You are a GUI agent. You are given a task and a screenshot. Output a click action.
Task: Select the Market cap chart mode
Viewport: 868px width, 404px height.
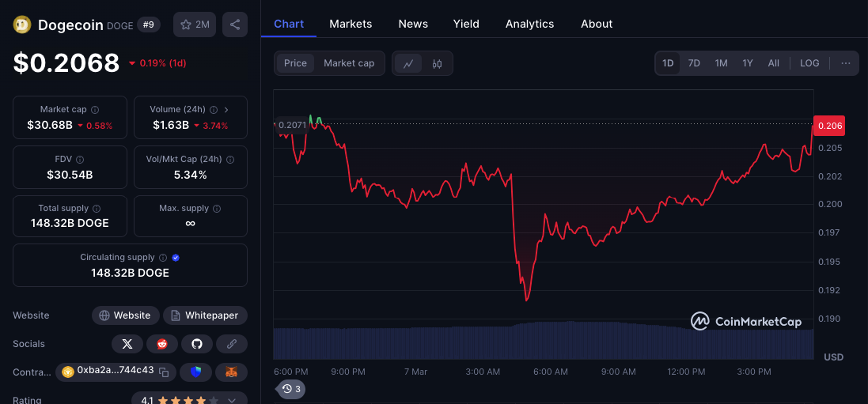click(x=349, y=63)
